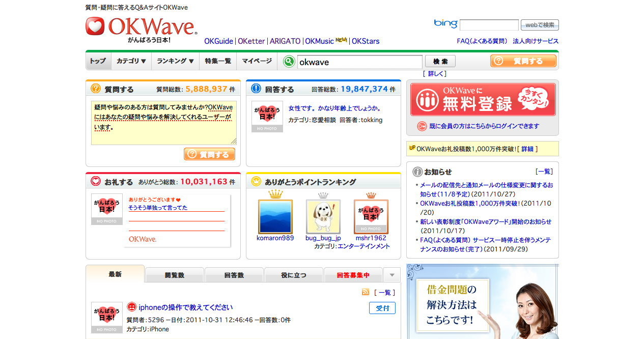644x339 pixels.
Task: Click the OKWave heart logo
Action: [x=95, y=27]
